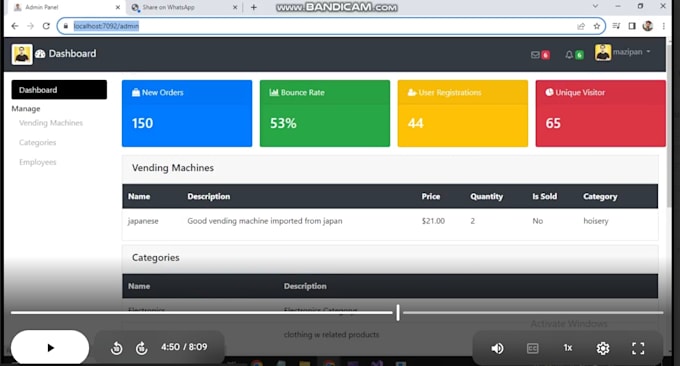Click the browser back arrow
This screenshot has height=366, width=680.
click(15, 26)
